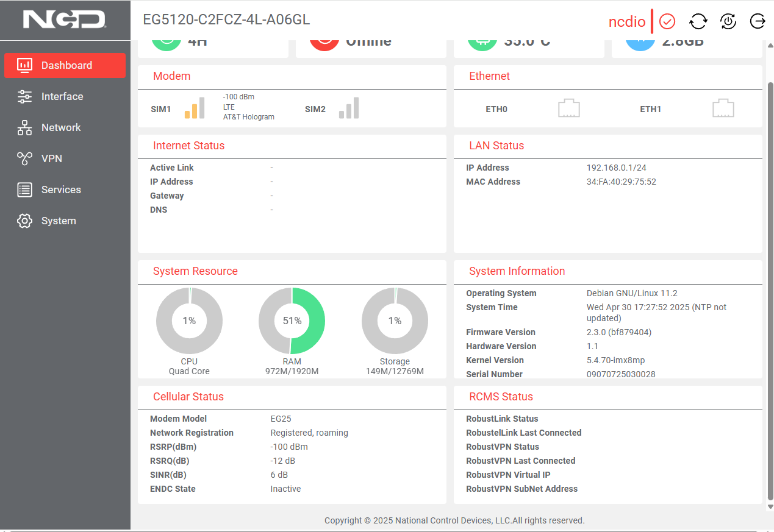Viewport: 774px width, 532px height.
Task: Click the SIM1 signal strength bars
Action: [x=195, y=108]
